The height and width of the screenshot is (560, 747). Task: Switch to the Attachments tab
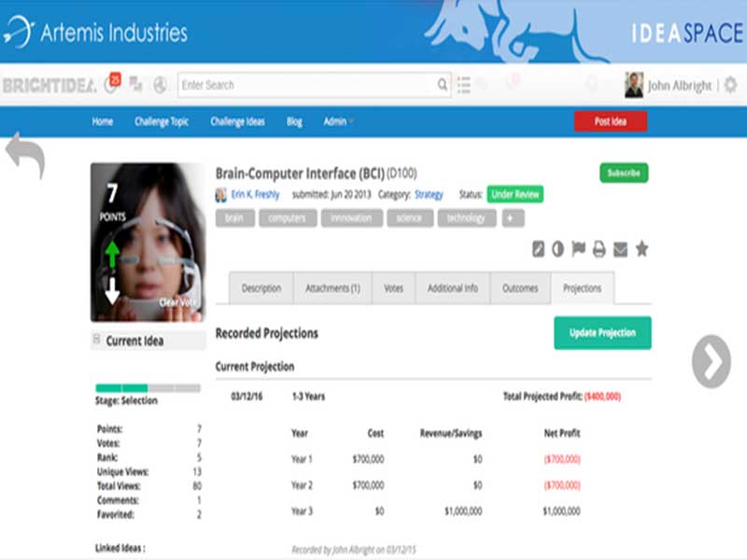333,288
